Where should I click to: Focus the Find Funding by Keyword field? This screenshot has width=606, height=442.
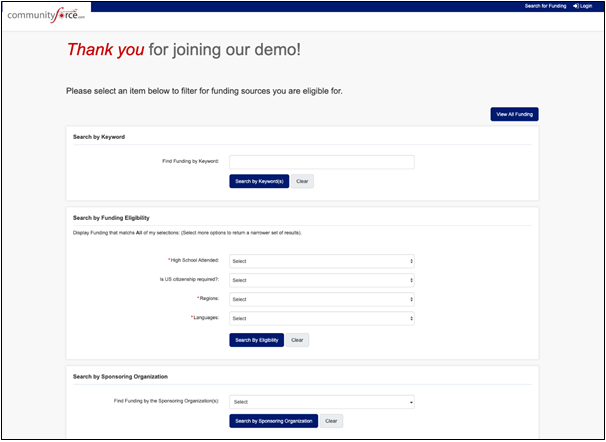(x=321, y=162)
